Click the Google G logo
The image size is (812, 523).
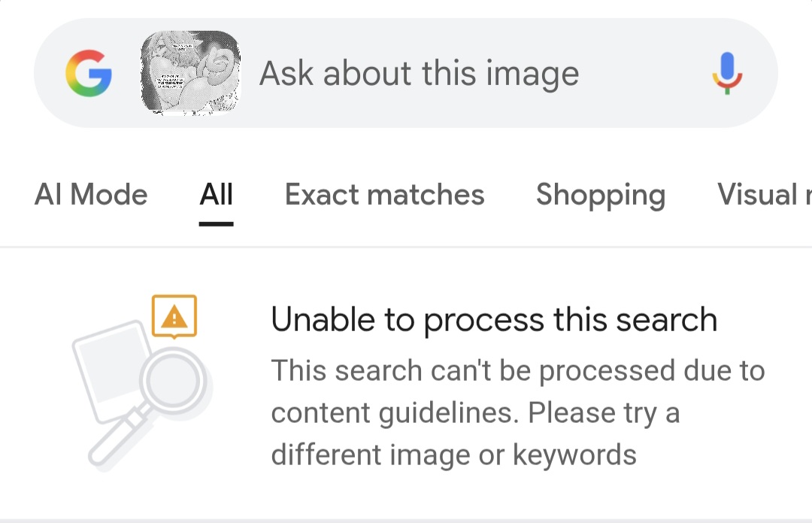pos(89,73)
